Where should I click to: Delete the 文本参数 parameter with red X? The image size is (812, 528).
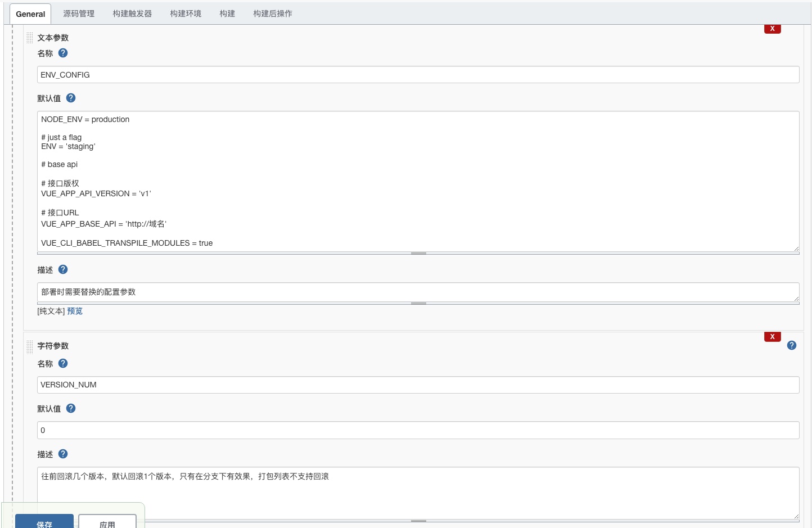coord(772,29)
